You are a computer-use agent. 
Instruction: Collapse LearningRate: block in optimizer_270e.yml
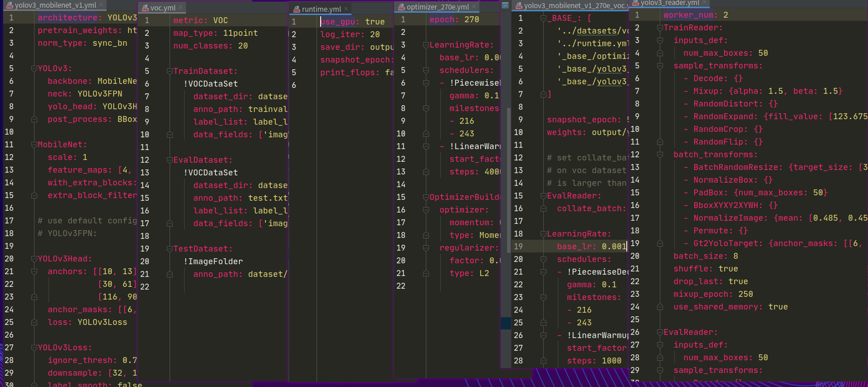[x=426, y=45]
